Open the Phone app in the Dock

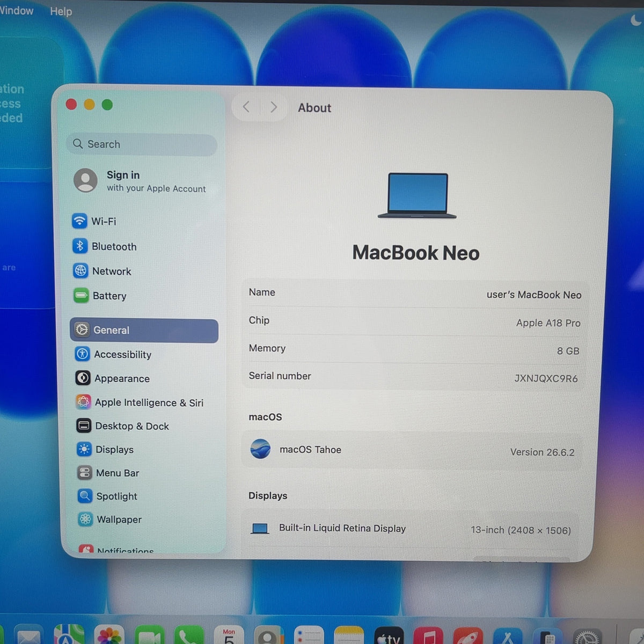[x=189, y=636]
